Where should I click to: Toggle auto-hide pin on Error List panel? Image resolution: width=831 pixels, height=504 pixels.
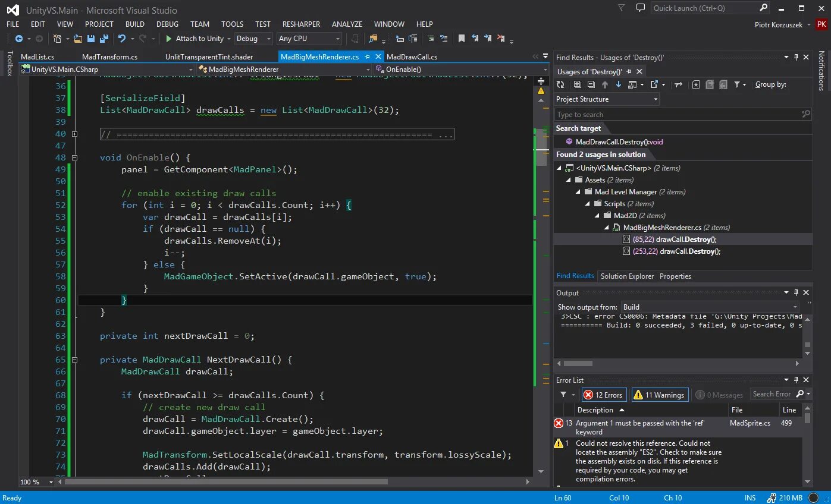click(796, 380)
